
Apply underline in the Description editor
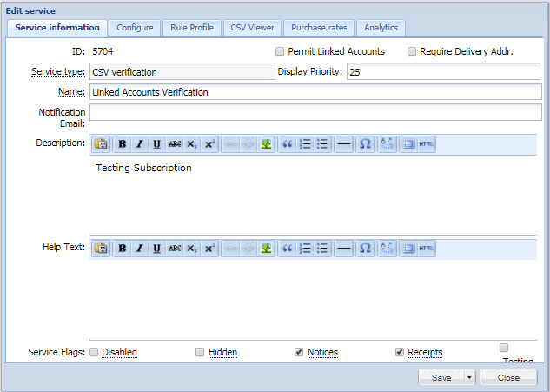tap(156, 145)
